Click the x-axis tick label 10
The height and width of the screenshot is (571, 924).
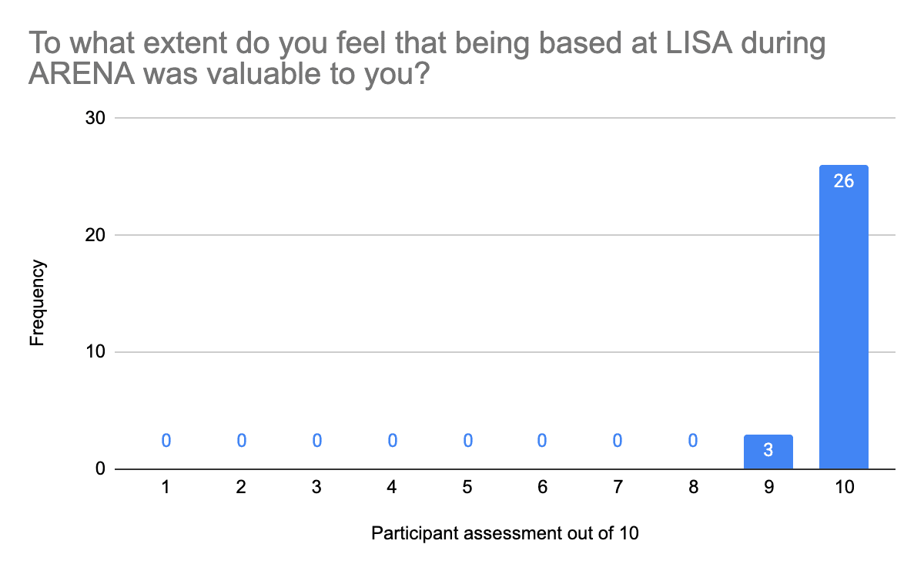(844, 487)
